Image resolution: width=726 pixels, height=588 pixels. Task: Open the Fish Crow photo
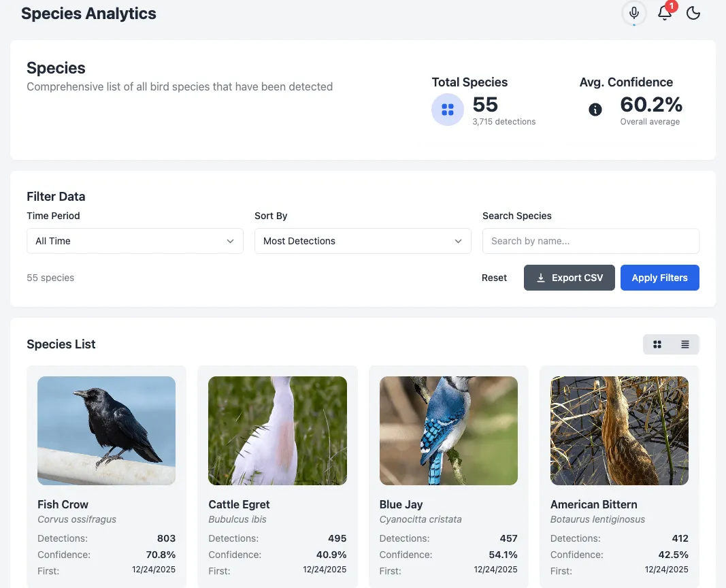click(106, 430)
